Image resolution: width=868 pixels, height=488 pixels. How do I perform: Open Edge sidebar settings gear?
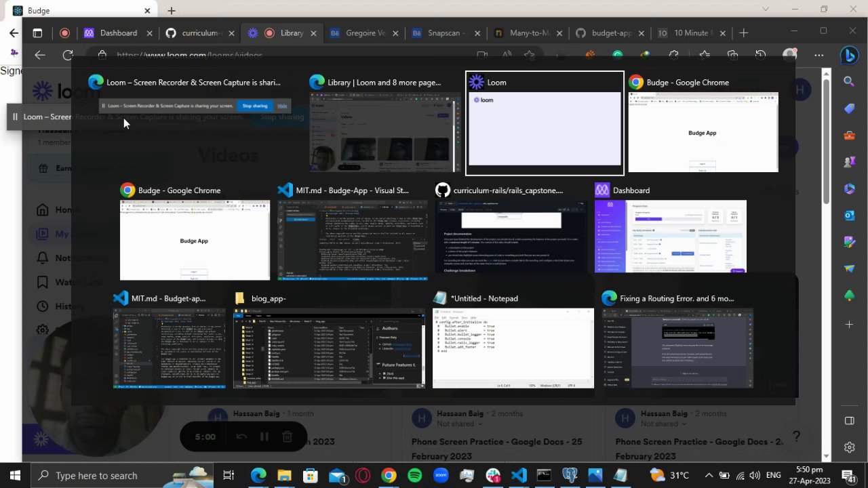849,447
